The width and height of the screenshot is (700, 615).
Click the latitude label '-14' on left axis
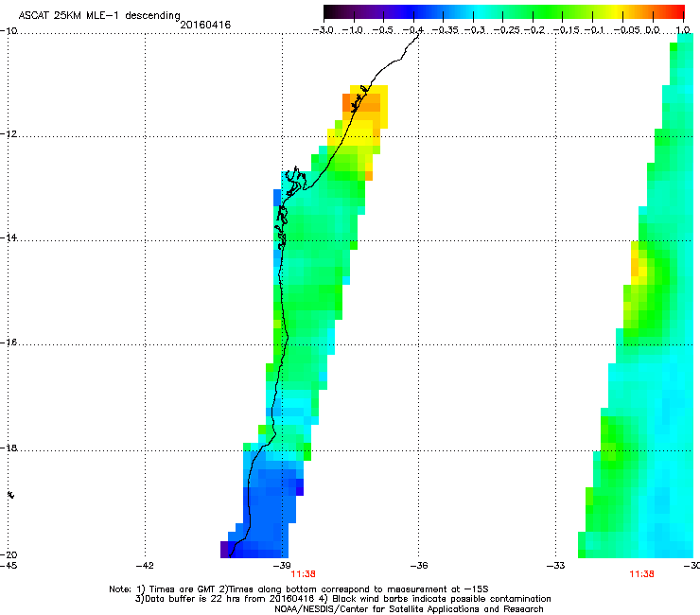click(9, 237)
